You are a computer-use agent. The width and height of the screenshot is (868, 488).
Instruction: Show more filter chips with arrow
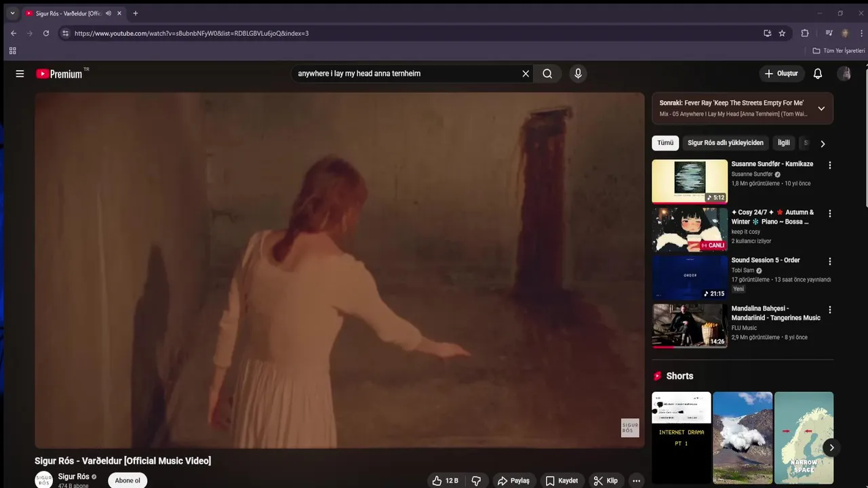pos(823,144)
